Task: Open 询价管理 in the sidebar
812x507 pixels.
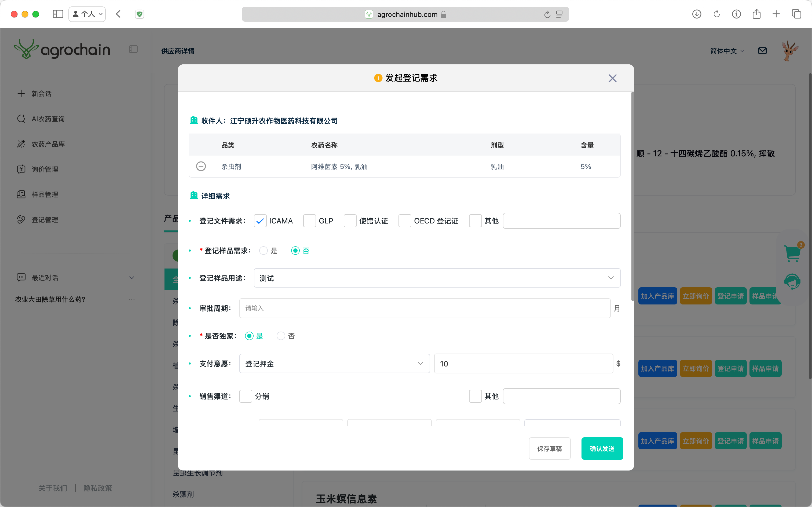Action: pos(45,169)
